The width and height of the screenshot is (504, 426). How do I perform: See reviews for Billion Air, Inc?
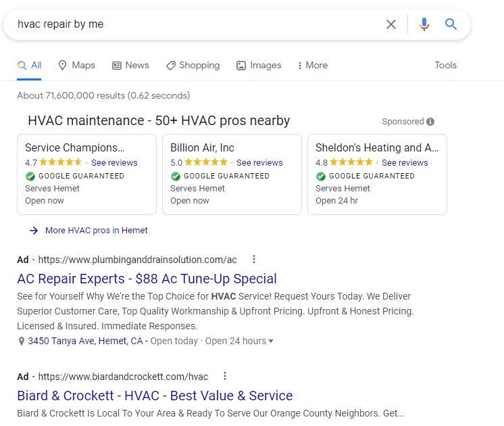click(259, 163)
